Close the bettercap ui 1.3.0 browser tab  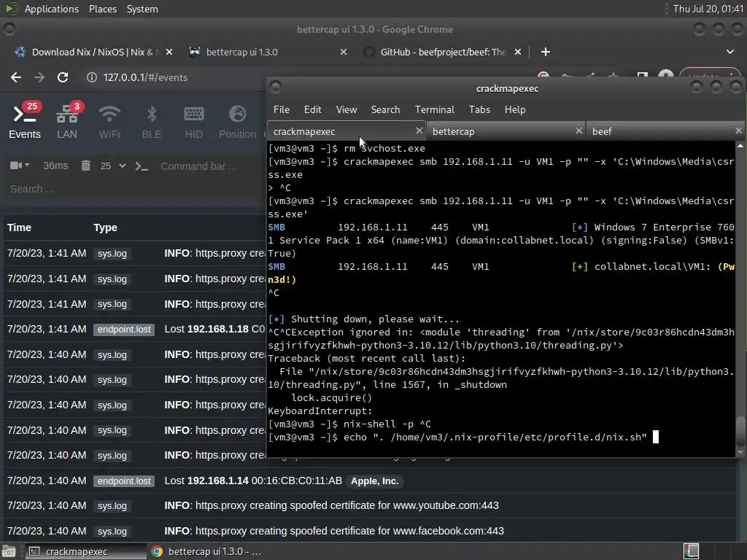(x=344, y=52)
